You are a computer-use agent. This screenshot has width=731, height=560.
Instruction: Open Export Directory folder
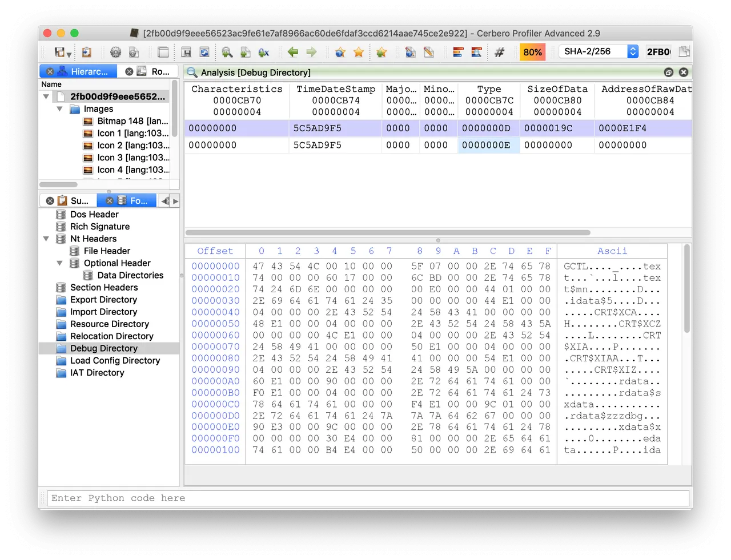click(x=103, y=300)
